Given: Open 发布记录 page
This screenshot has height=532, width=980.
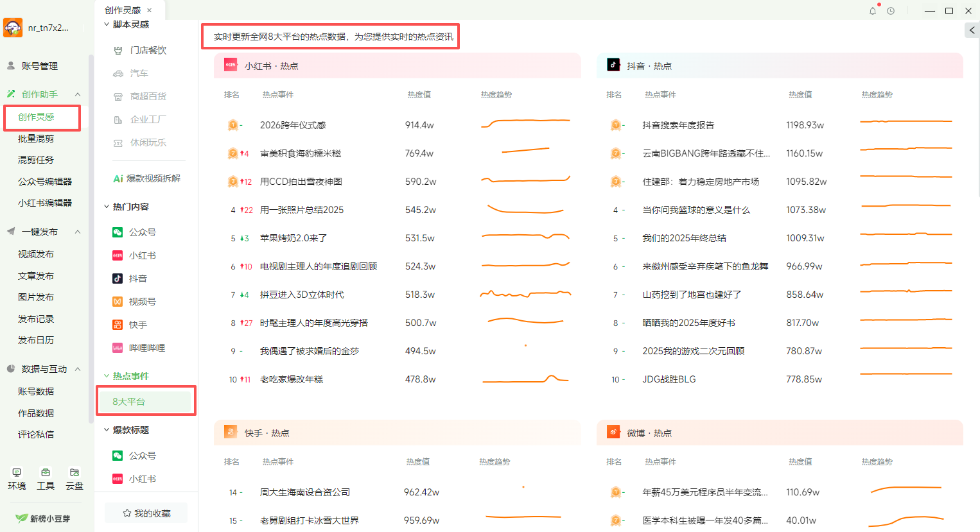Looking at the screenshot, I should coord(36,319).
